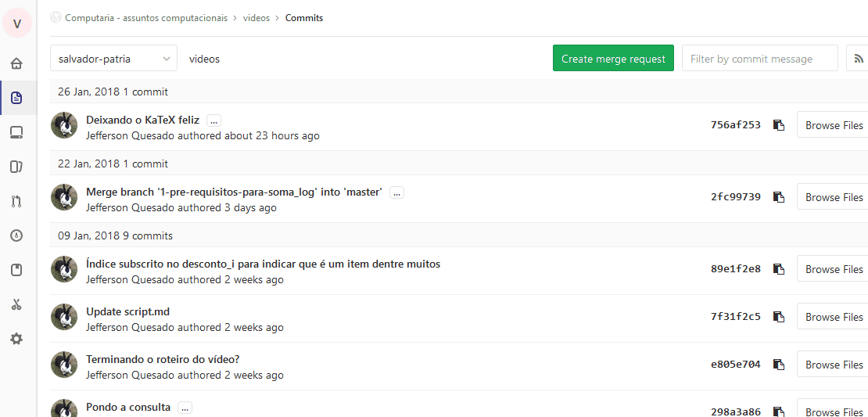The image size is (868, 417).
Task: Open the Issues board sidebar icon
Action: (x=16, y=167)
